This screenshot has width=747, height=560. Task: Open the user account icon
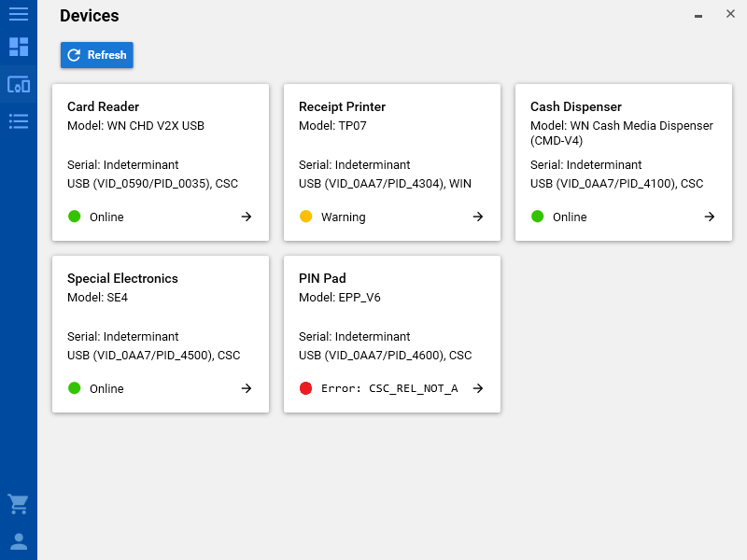click(x=19, y=541)
